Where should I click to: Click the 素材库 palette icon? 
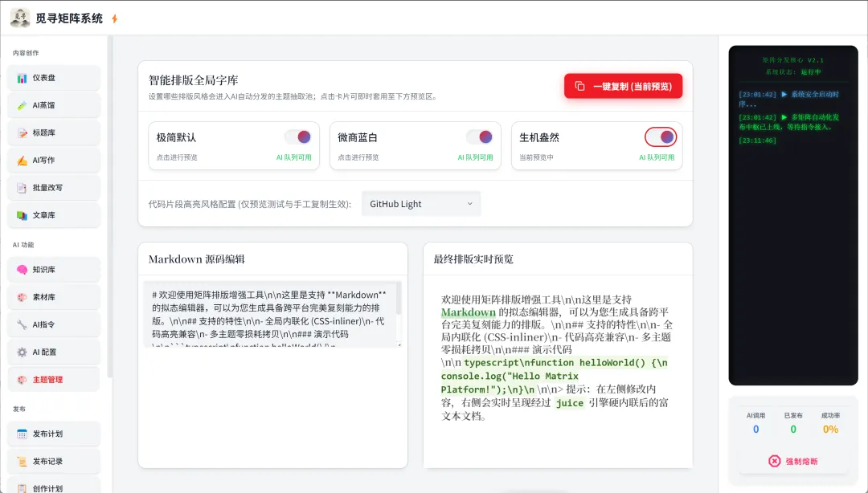[23, 297]
